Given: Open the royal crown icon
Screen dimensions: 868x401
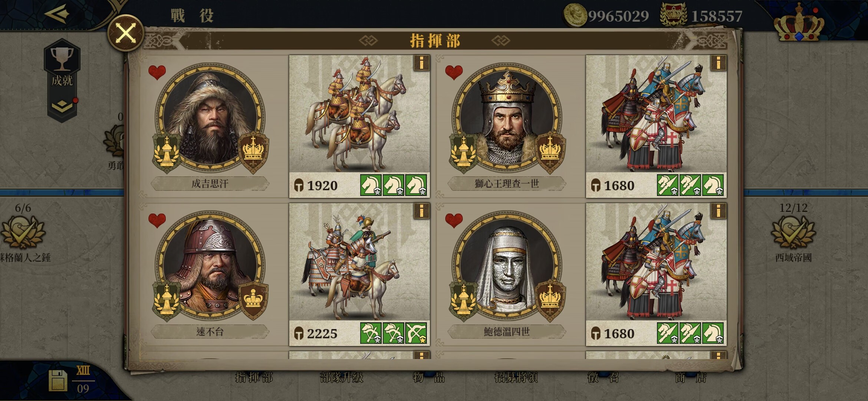Looking at the screenshot, I should (799, 23).
